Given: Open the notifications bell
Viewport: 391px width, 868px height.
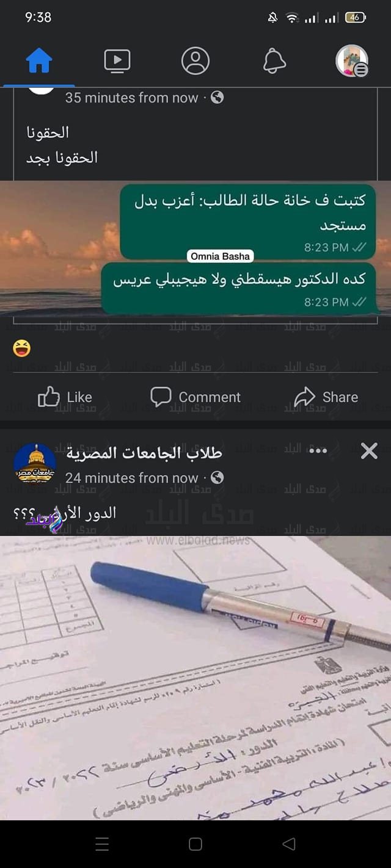Looking at the screenshot, I should click(274, 61).
